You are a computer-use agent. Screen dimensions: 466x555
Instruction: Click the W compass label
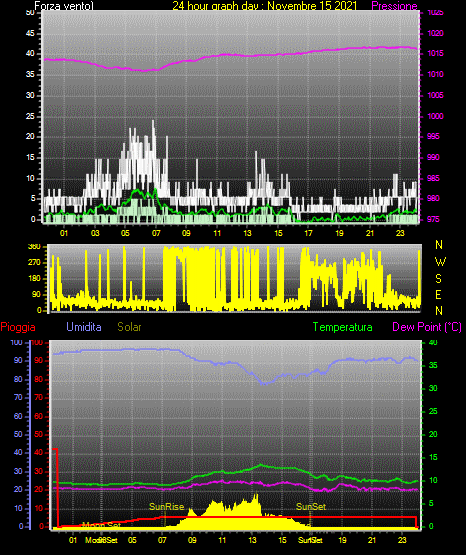click(440, 262)
